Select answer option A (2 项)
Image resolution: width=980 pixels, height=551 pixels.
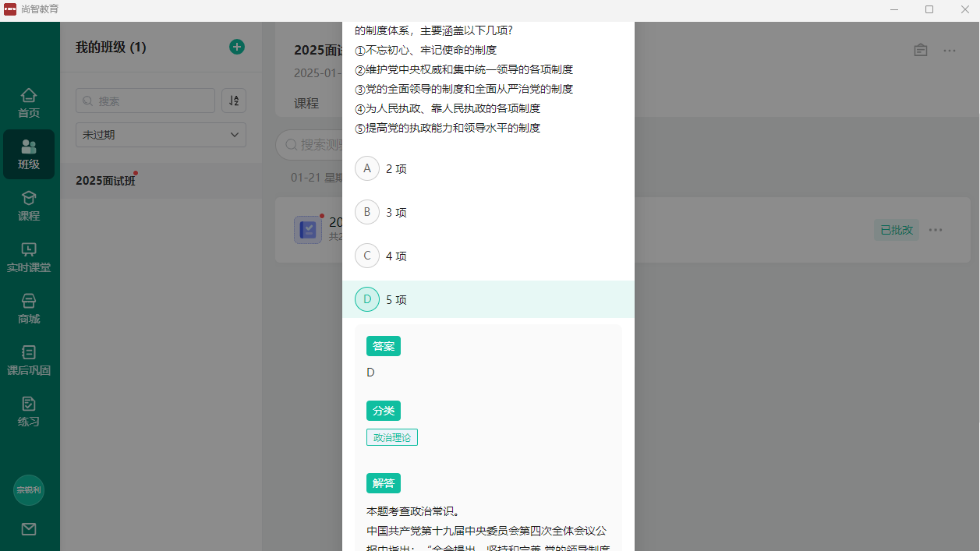[x=367, y=168]
